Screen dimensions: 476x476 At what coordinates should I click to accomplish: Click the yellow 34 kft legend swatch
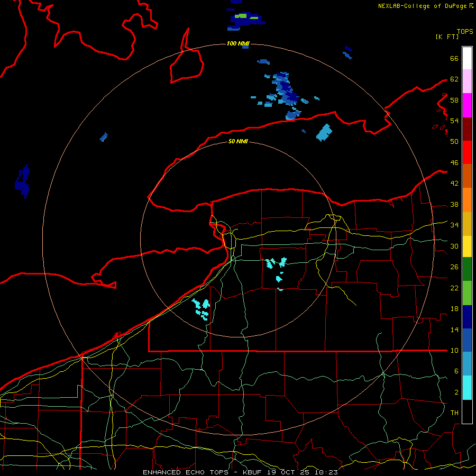(x=467, y=247)
